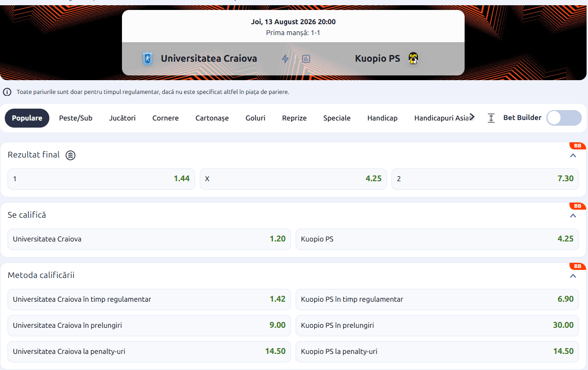Click the collapse-all markets icon beside Bet Builder
This screenshot has height=370, width=588.
(x=491, y=118)
